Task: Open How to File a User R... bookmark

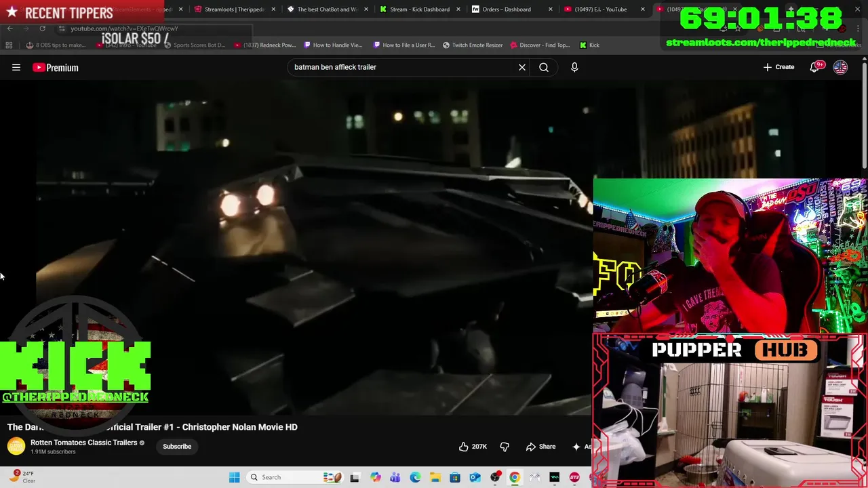Action: point(403,45)
